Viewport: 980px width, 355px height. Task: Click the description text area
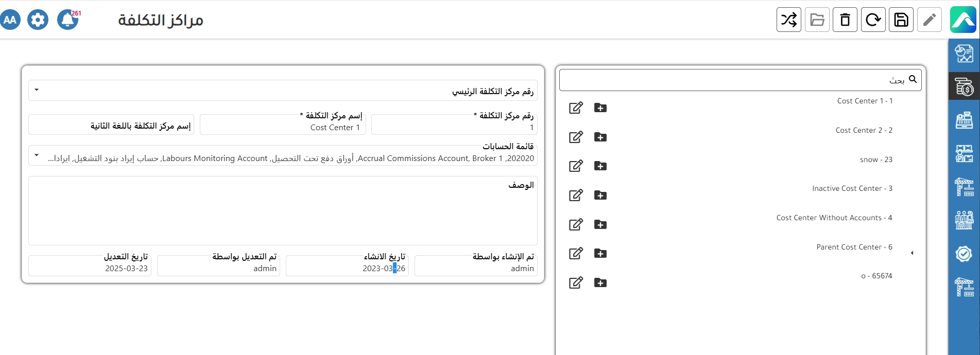coord(283,214)
